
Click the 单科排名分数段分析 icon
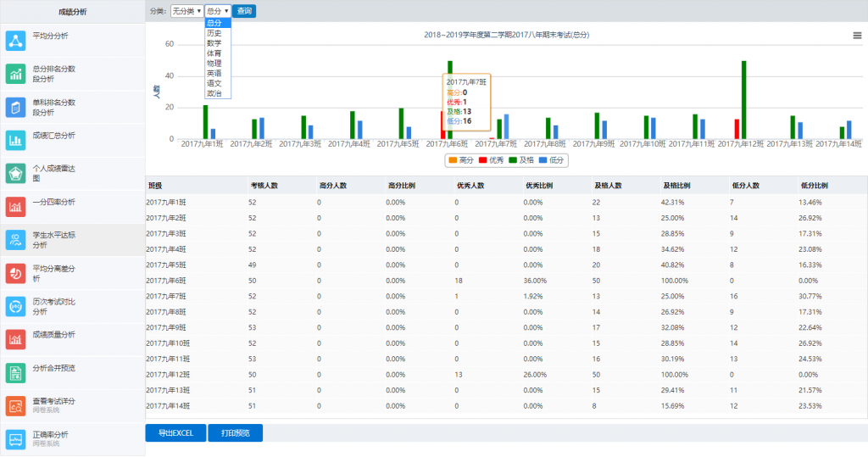click(16, 107)
